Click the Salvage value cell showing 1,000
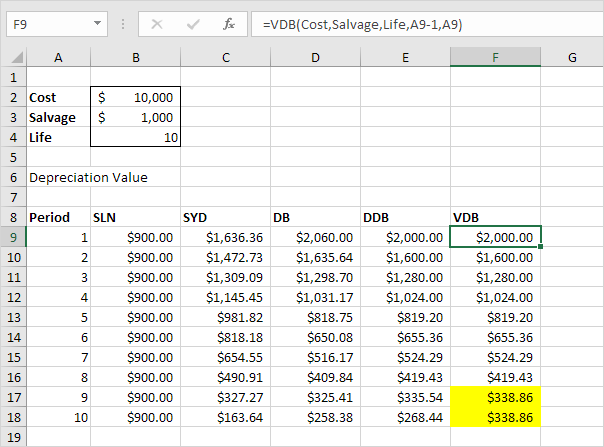 134,117
